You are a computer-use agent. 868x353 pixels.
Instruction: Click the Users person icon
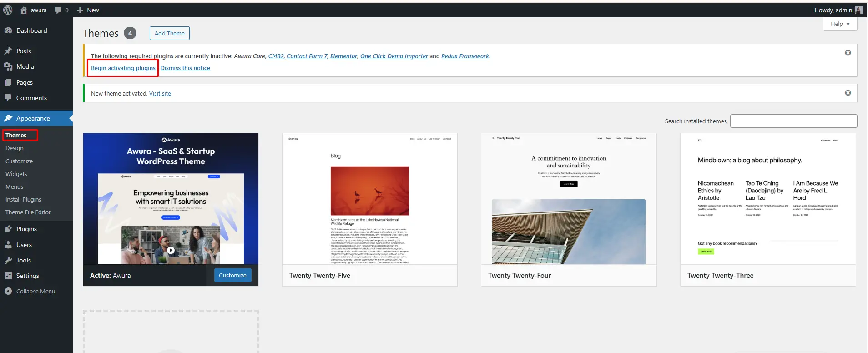pyautogui.click(x=8, y=245)
